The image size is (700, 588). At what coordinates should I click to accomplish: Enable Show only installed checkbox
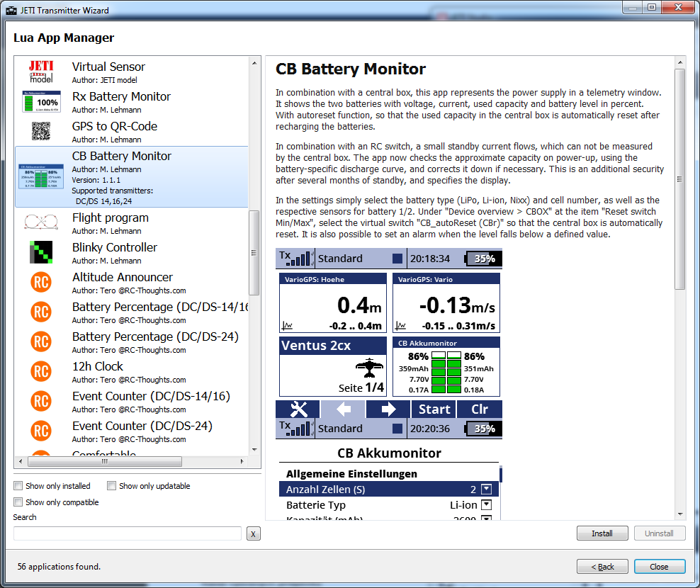coord(18,486)
